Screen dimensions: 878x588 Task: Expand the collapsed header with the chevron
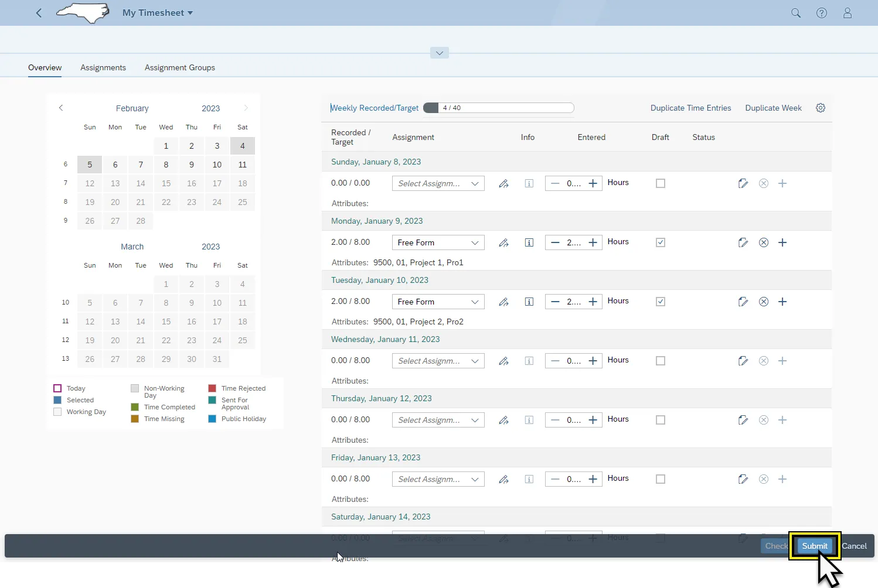[x=440, y=53]
